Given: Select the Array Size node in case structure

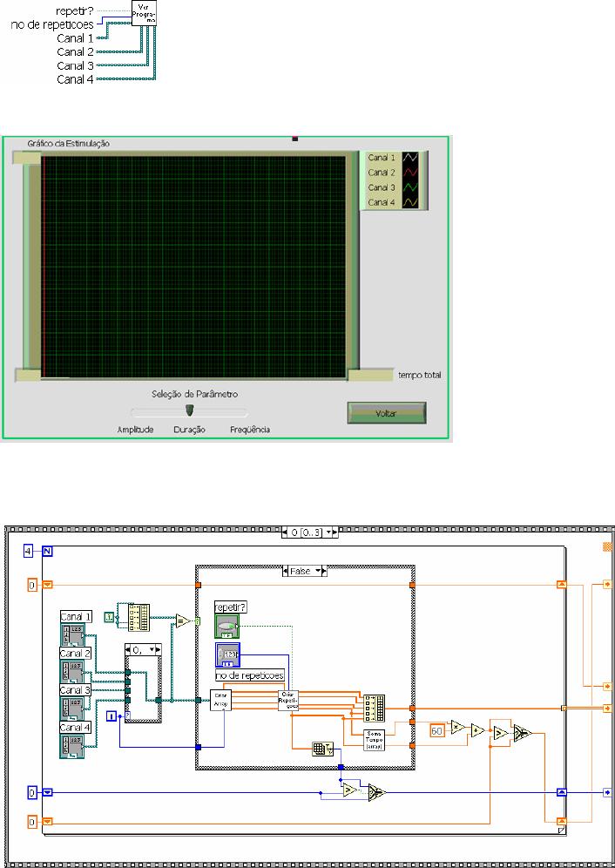Looking at the screenshot, I should click(322, 749).
